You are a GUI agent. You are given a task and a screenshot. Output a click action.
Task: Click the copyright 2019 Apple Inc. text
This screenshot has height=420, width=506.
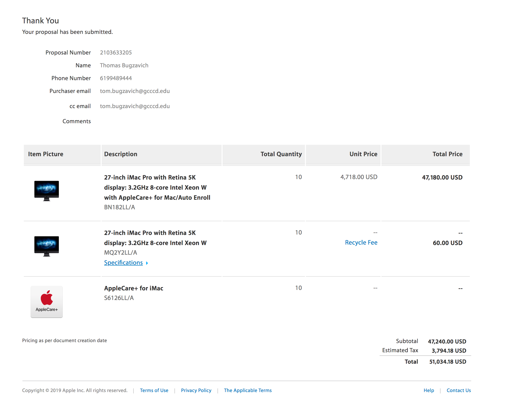pos(75,390)
